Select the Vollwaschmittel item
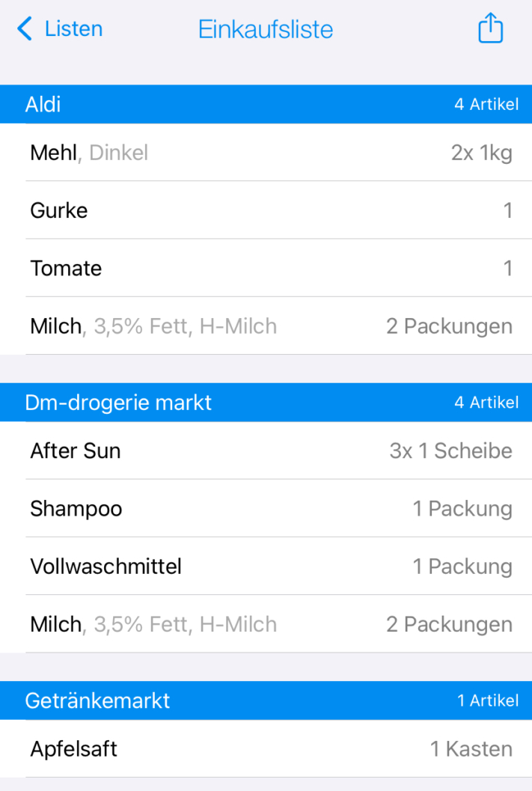Image resolution: width=532 pixels, height=791 pixels. (x=266, y=566)
